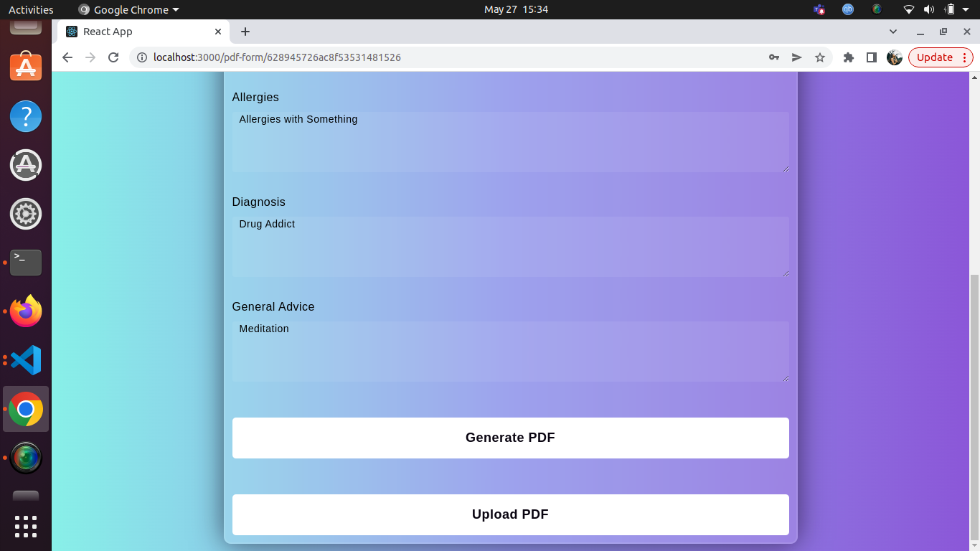The width and height of the screenshot is (980, 551).
Task: Open a new Chrome tab
Action: pyautogui.click(x=245, y=32)
